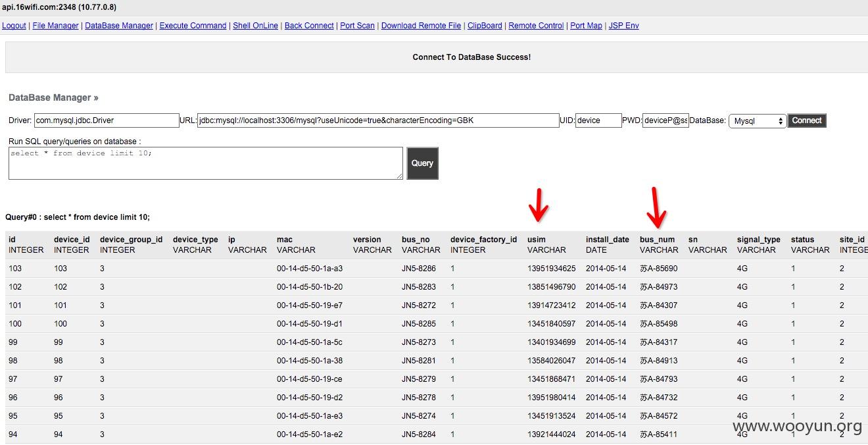Focus the PWD input field
Image resolution: width=868 pixels, height=445 pixels.
click(665, 120)
